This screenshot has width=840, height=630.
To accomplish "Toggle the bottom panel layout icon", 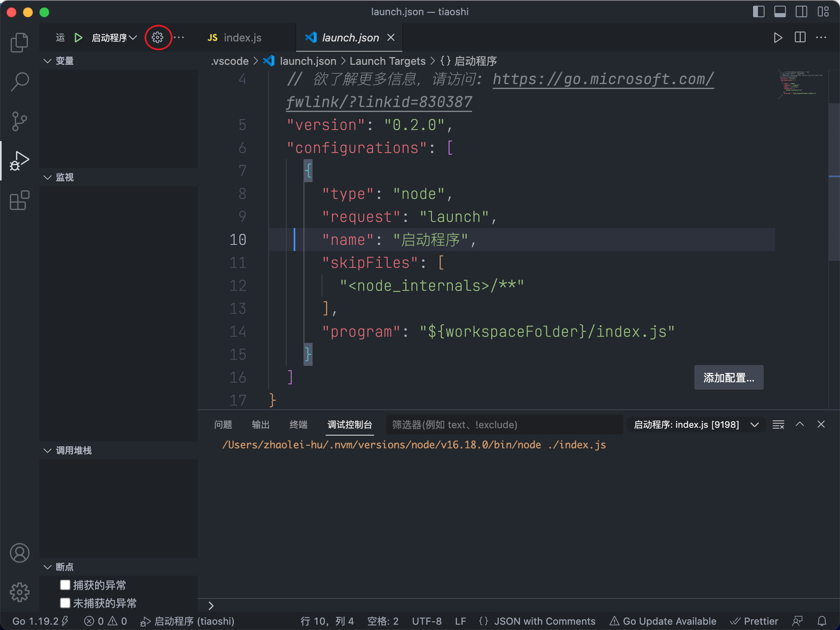I will click(780, 11).
